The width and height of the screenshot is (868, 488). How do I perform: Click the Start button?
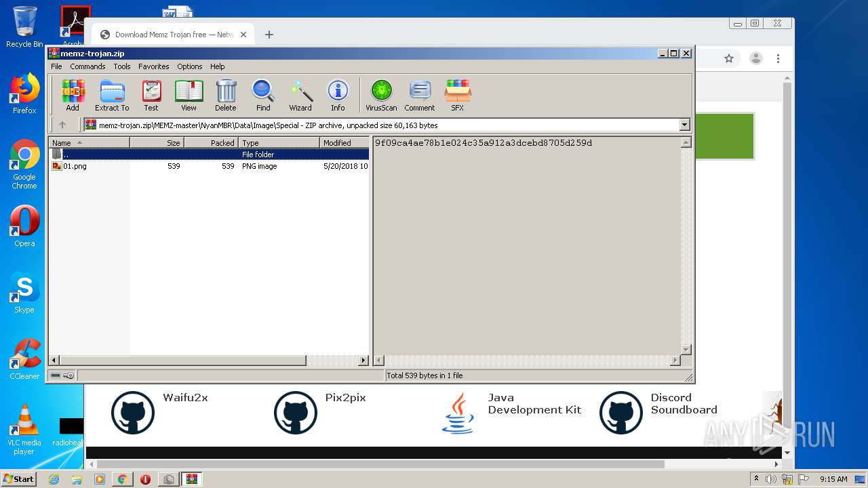(19, 479)
